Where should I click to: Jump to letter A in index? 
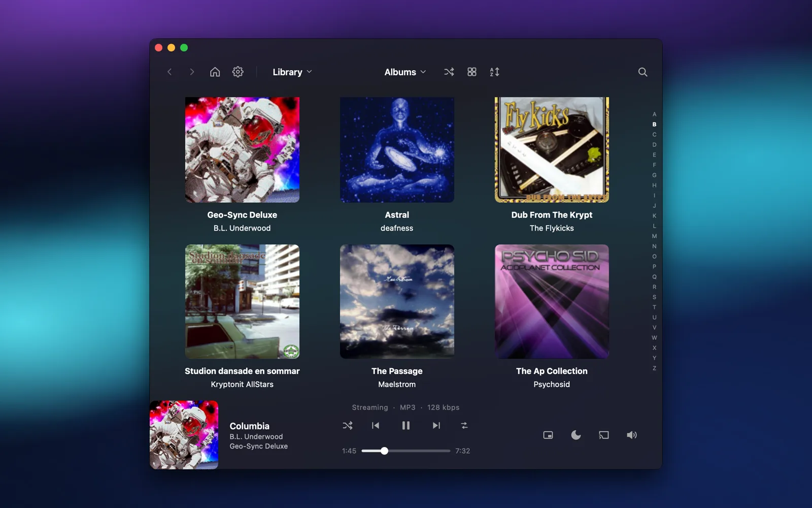pyautogui.click(x=654, y=114)
